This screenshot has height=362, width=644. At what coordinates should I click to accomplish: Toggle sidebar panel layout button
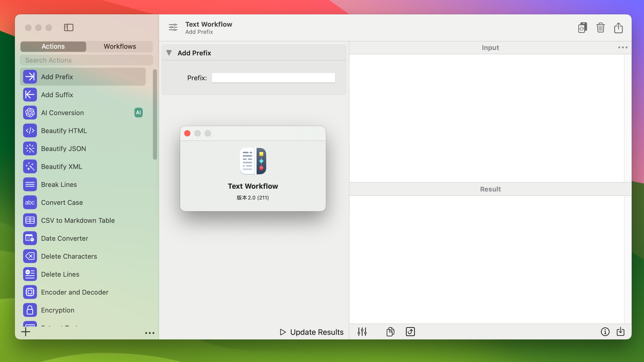click(69, 27)
